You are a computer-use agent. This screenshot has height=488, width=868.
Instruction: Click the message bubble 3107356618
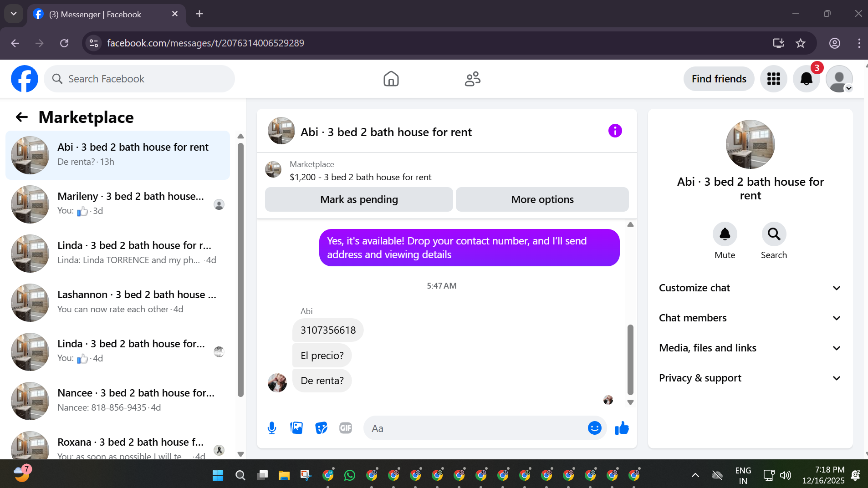[x=328, y=330]
